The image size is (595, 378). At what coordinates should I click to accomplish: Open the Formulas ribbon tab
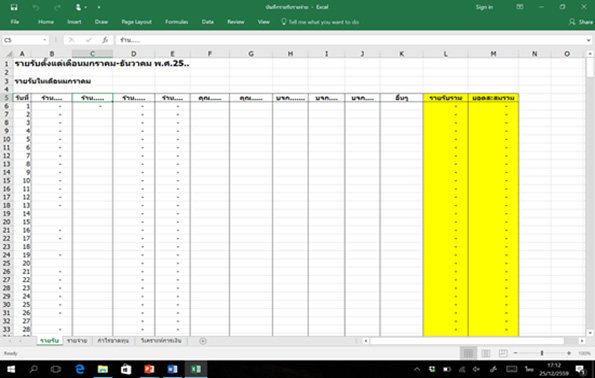pos(176,22)
